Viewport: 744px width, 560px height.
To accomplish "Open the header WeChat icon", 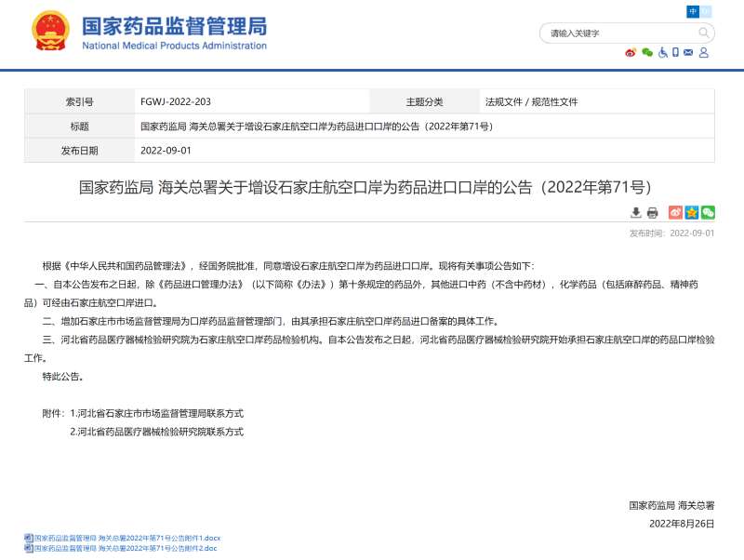I will point(647,53).
